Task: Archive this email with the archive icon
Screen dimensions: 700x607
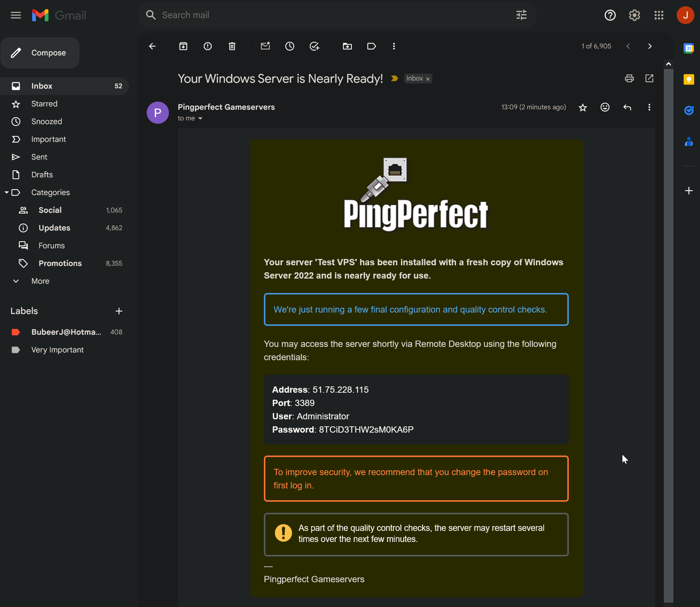Action: pos(183,46)
